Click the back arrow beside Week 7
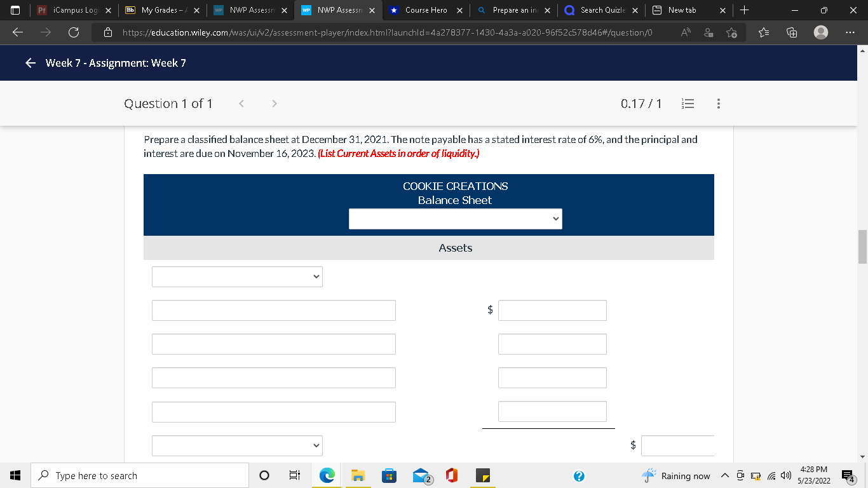Viewport: 868px width, 488px height. click(x=30, y=63)
